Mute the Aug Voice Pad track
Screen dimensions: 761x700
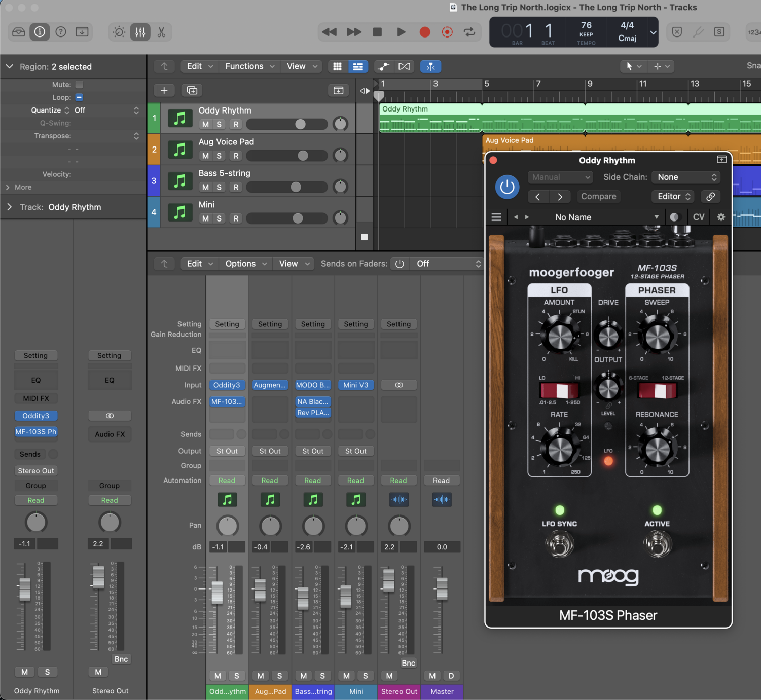pos(205,156)
